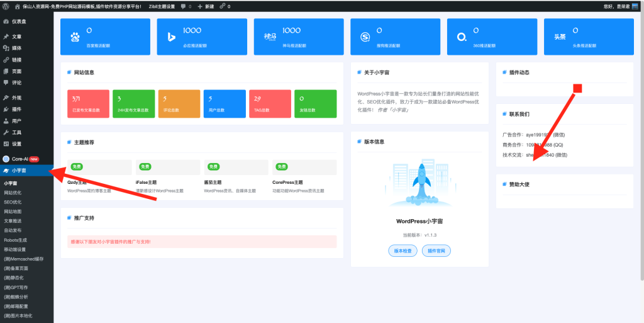Screen dimensions: 644x323
Task: Click the 神马 logo on quota card
Action: (270, 37)
